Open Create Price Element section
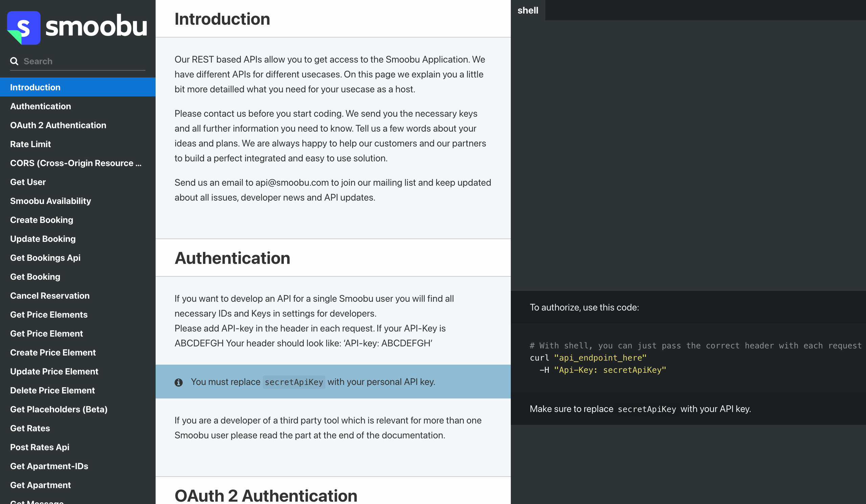 (78, 352)
